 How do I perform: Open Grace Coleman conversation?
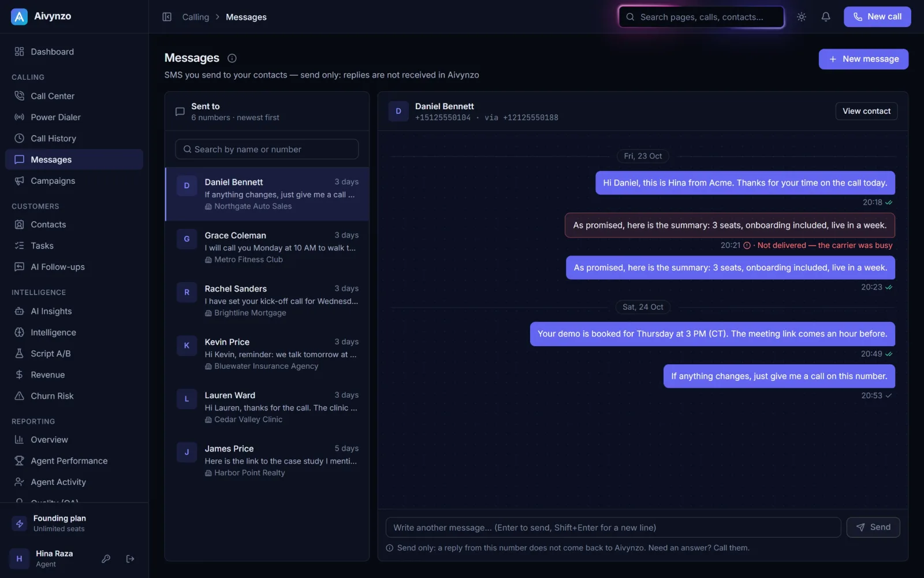tap(267, 247)
